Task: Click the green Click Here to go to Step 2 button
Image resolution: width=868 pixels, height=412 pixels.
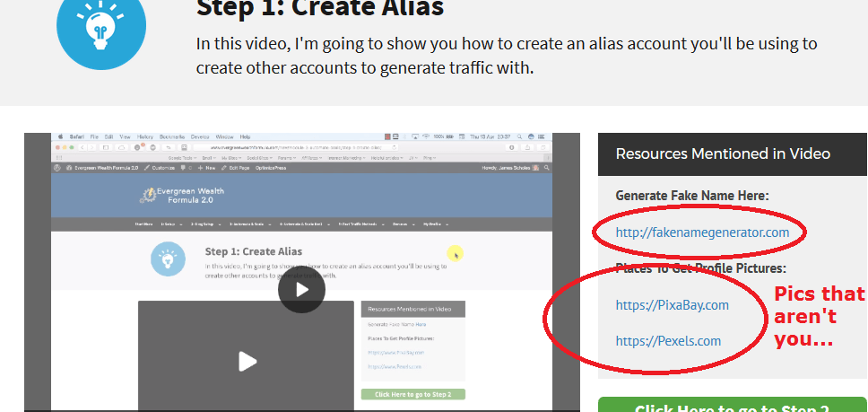Action: [x=732, y=406]
